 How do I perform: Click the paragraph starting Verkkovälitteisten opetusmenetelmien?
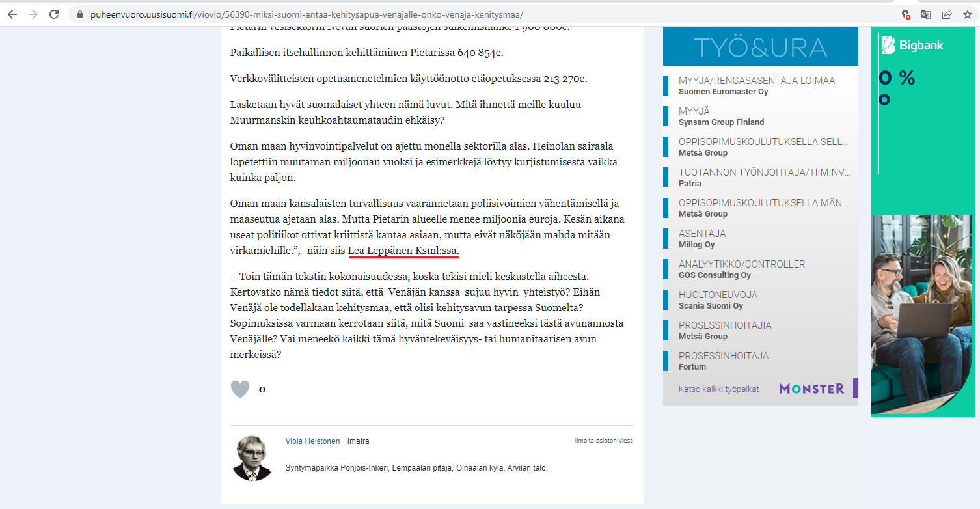[409, 79]
